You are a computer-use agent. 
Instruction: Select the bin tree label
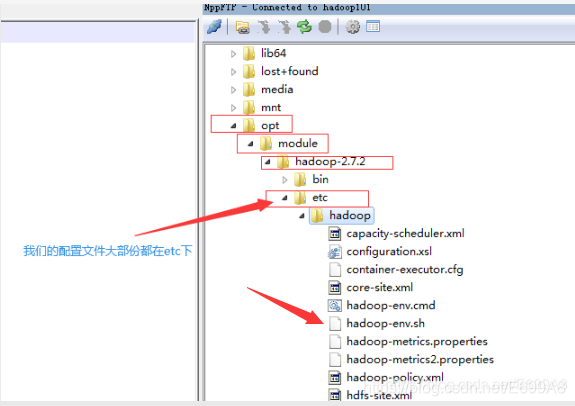click(320, 179)
